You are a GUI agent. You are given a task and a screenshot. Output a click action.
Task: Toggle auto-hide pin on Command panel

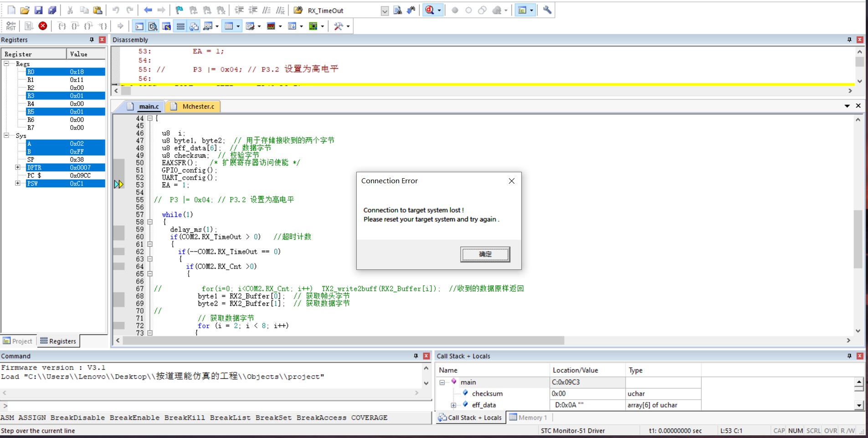click(x=416, y=356)
